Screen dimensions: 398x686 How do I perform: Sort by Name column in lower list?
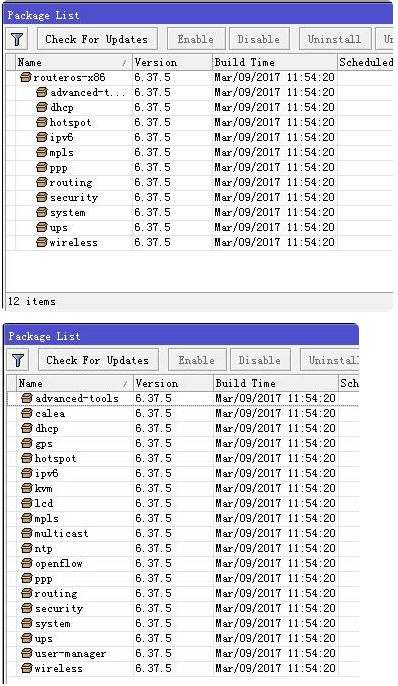coord(74,384)
